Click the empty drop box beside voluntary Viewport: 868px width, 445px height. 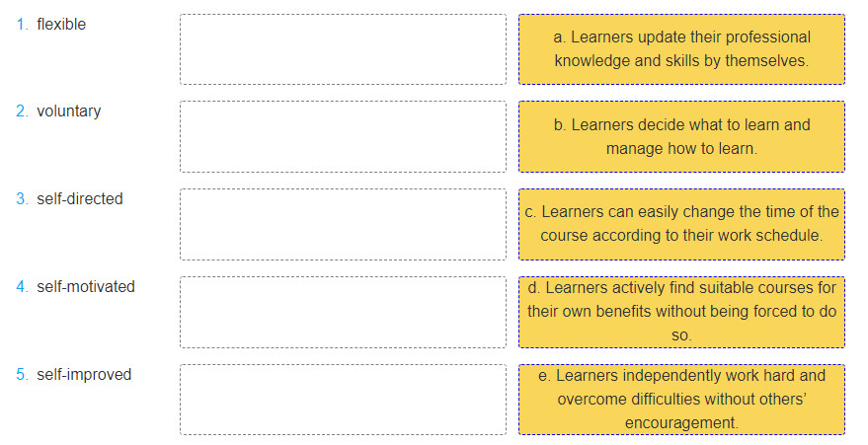[x=343, y=136]
